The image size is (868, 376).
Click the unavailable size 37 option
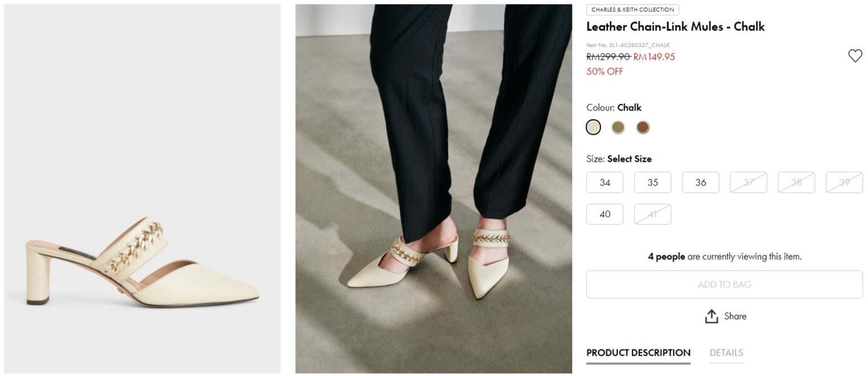pyautogui.click(x=749, y=183)
